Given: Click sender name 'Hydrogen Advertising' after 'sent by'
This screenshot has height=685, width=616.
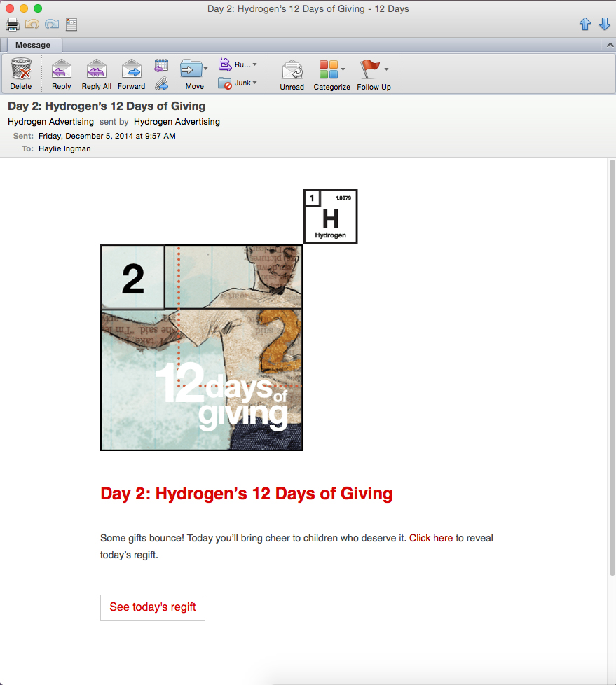Looking at the screenshot, I should pos(177,121).
